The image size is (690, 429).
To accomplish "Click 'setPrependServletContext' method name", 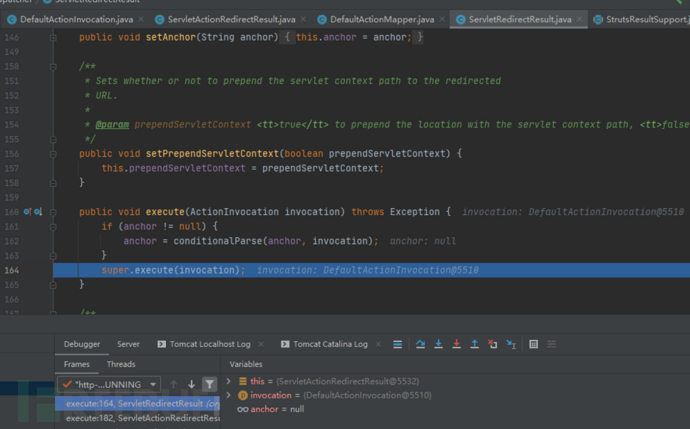I will [213, 154].
